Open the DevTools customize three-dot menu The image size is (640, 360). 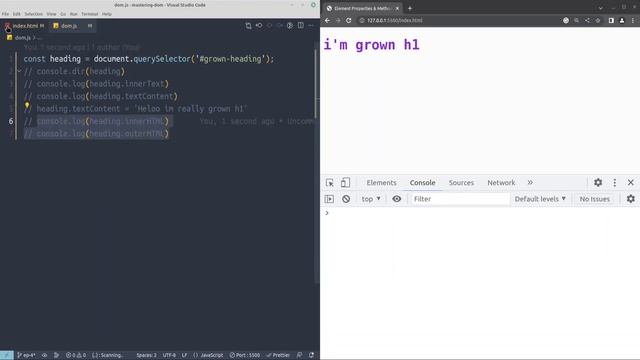click(x=615, y=183)
